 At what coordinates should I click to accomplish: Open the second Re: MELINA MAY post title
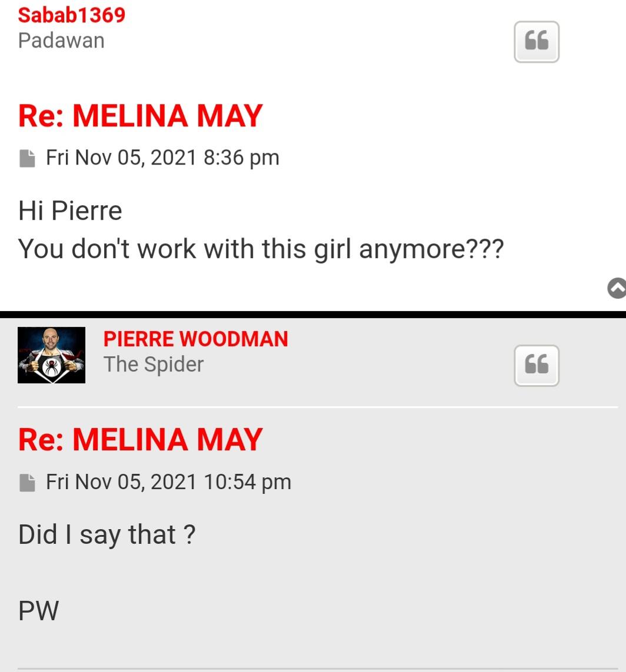tap(140, 439)
